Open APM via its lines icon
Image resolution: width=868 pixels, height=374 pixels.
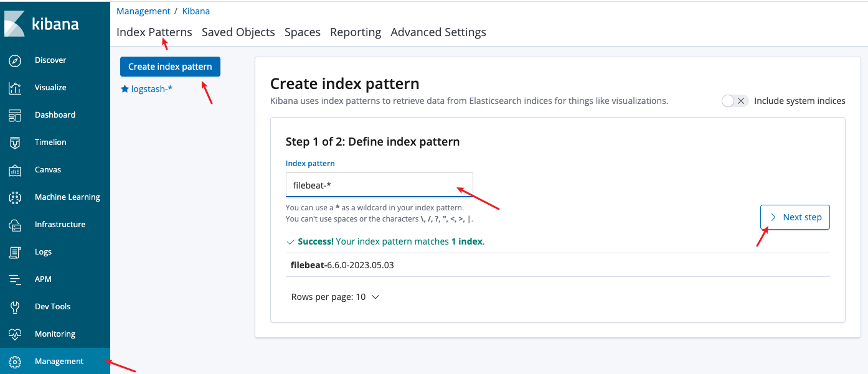pos(15,279)
